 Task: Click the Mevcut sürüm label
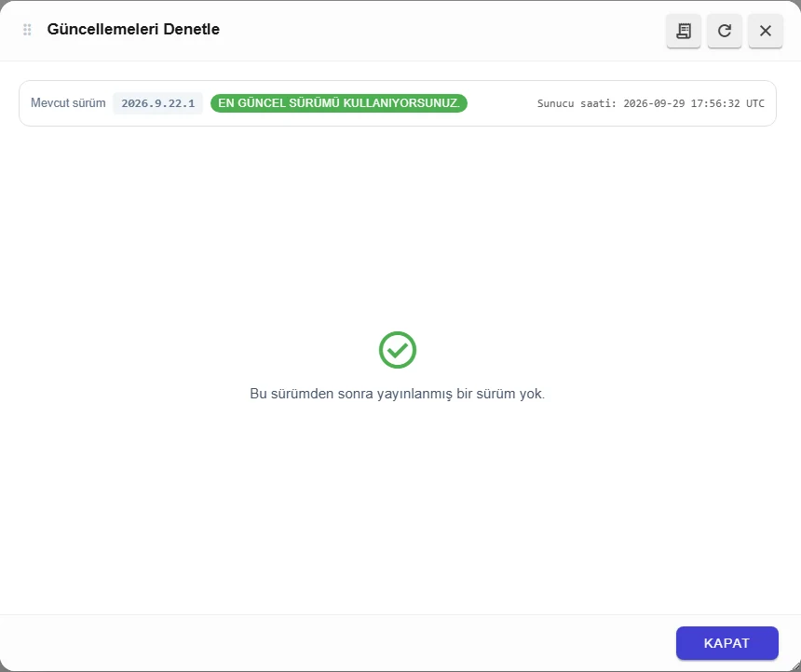pyautogui.click(x=68, y=102)
